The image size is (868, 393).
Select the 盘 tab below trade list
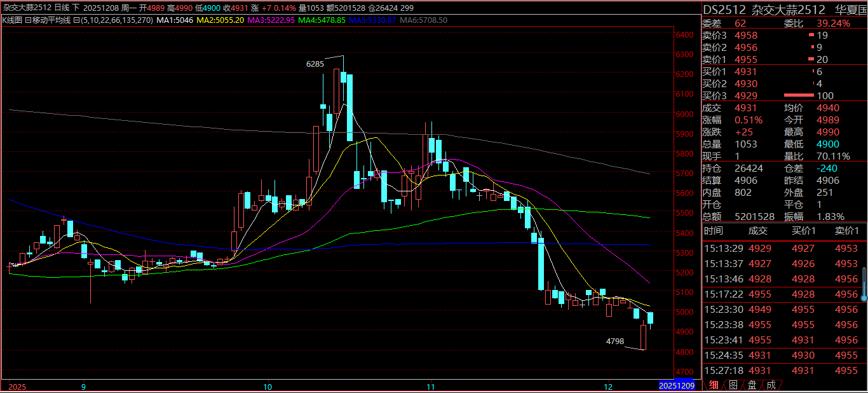click(x=752, y=385)
